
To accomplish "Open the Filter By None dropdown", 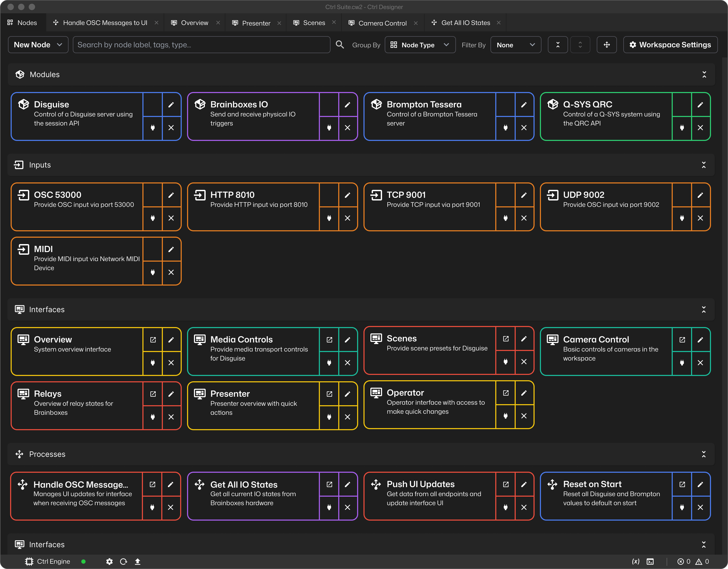I will tap(515, 45).
